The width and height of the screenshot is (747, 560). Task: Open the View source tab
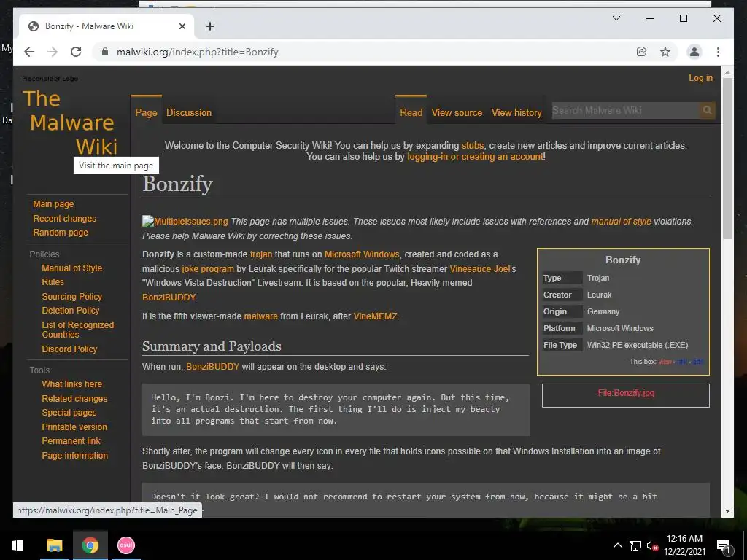tap(457, 113)
